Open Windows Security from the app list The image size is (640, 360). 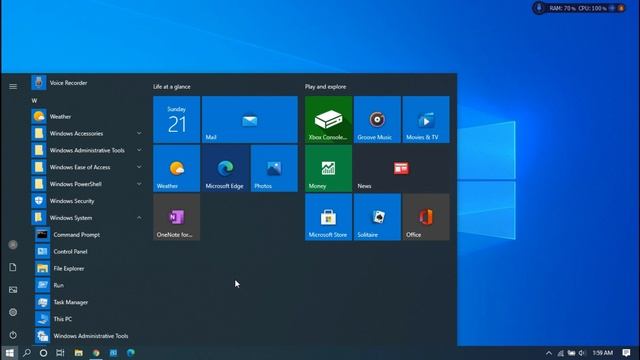87,201
